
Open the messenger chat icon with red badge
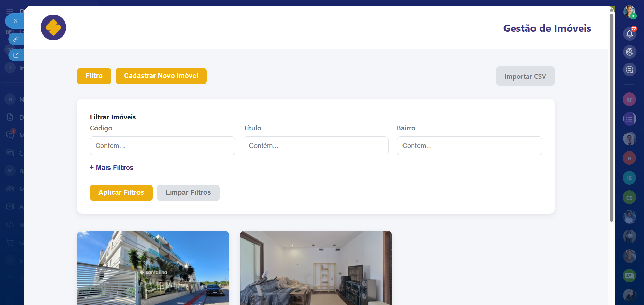pos(10,135)
